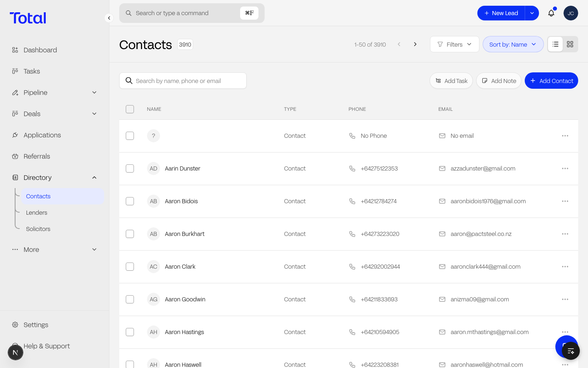Open more options for Aarin Dunster
This screenshot has height=368, width=588.
(565, 168)
